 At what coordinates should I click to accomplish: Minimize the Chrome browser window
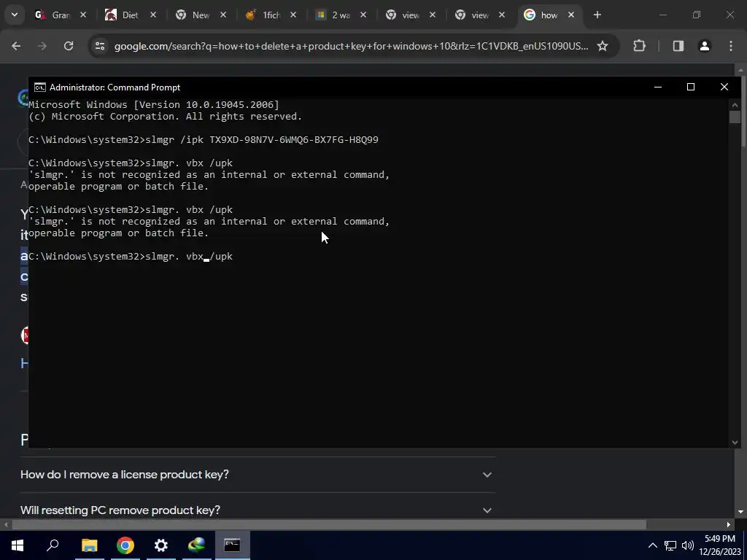[x=662, y=15]
